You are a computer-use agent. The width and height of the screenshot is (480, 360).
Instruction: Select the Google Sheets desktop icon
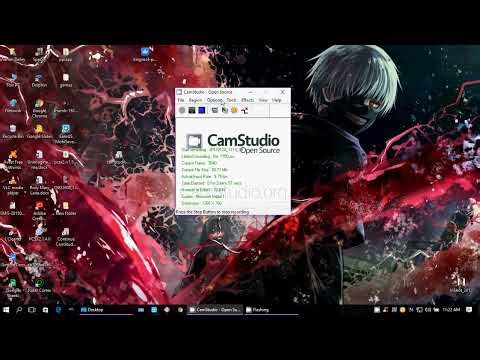coord(13,288)
